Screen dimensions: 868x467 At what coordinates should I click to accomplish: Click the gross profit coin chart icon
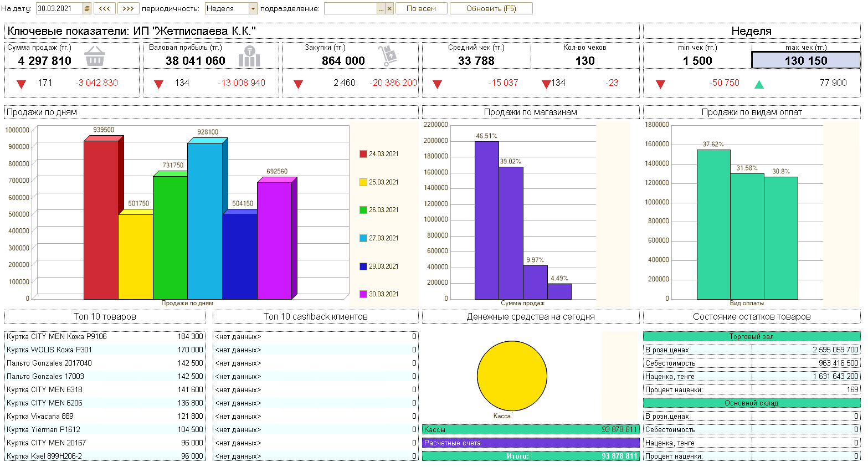249,57
